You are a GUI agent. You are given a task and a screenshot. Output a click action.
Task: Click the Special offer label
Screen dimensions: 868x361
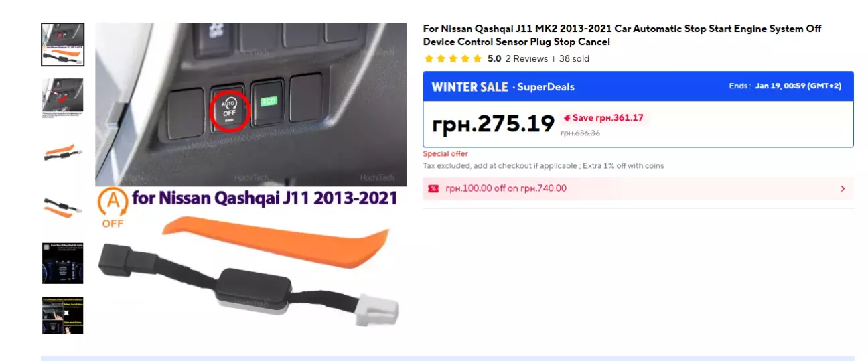[x=445, y=154]
